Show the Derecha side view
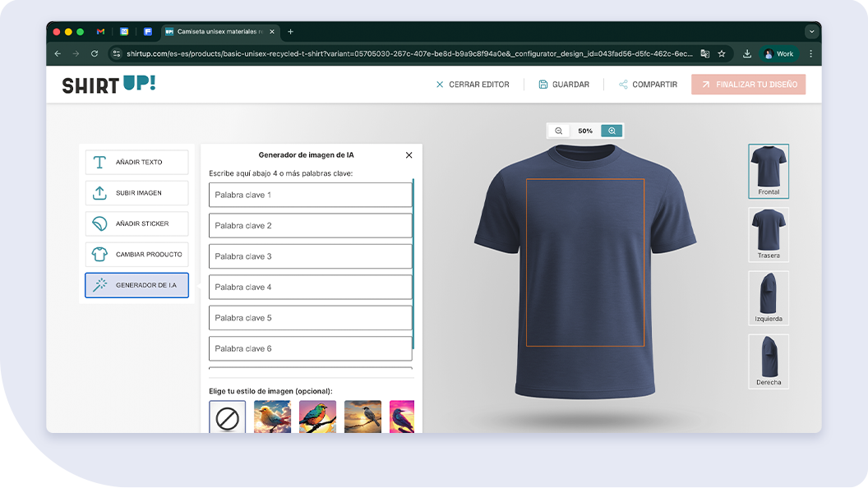Screen dimensions: 868x488 769,361
